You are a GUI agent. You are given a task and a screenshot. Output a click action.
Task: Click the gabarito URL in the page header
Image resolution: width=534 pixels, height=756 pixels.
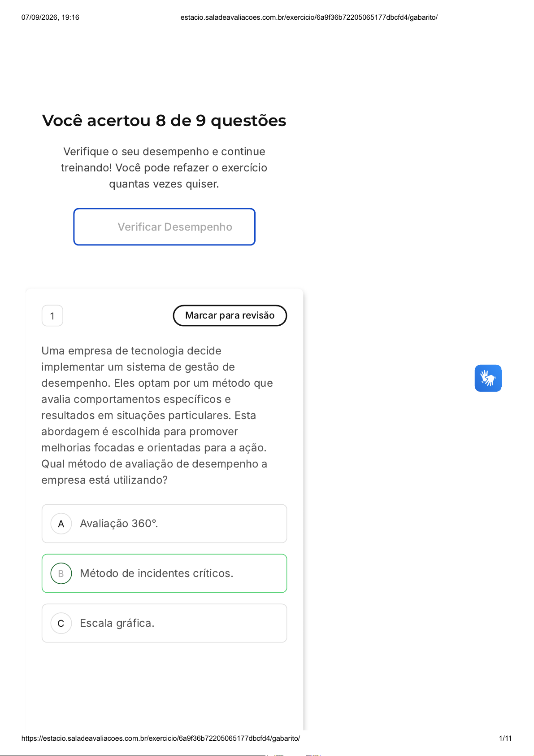309,17
